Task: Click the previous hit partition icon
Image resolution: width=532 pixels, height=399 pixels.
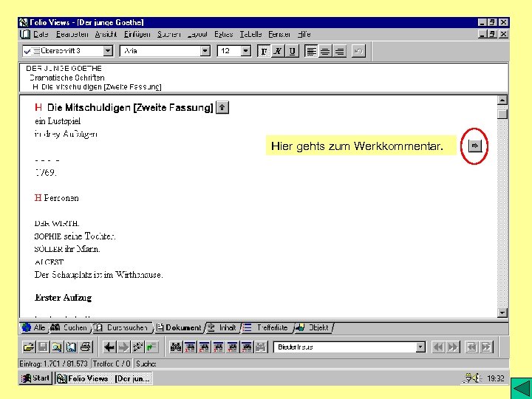Action: tap(471, 347)
